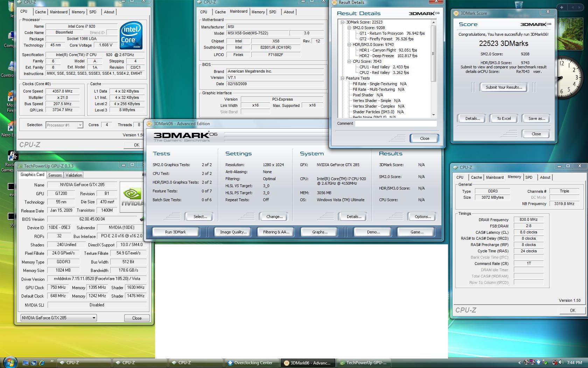Click the sidebar add gadget plus button
Image resolution: width=588 pixels, height=368 pixels.
(x=562, y=7)
